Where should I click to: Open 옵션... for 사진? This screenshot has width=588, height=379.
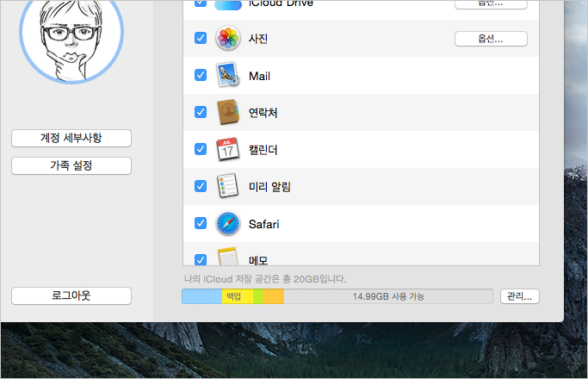[491, 39]
